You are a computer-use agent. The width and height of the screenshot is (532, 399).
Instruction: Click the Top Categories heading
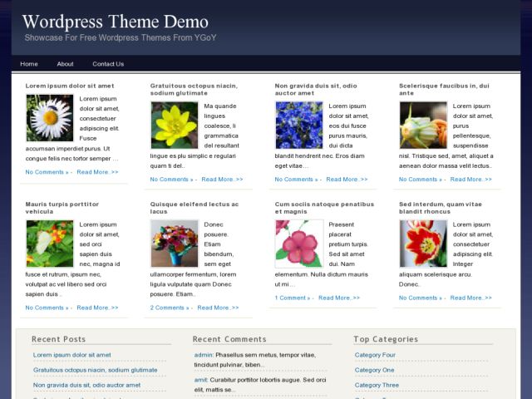pyautogui.click(x=386, y=339)
